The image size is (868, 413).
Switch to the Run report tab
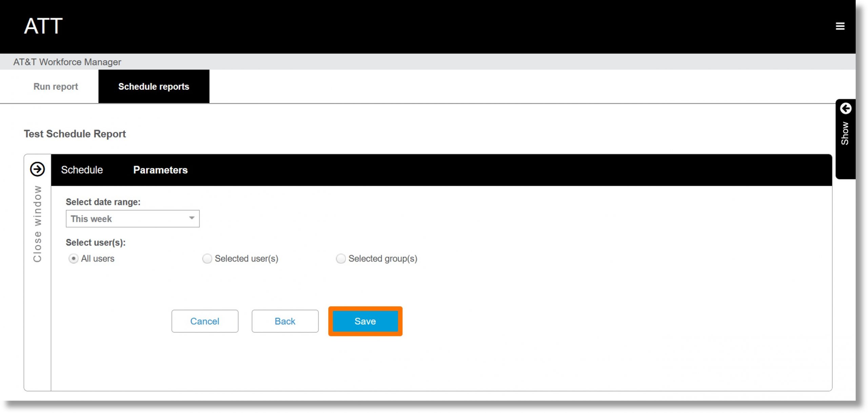point(55,86)
